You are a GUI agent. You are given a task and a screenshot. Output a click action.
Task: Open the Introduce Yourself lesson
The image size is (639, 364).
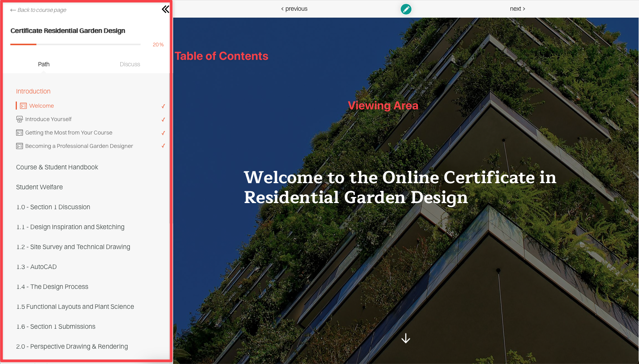click(48, 119)
